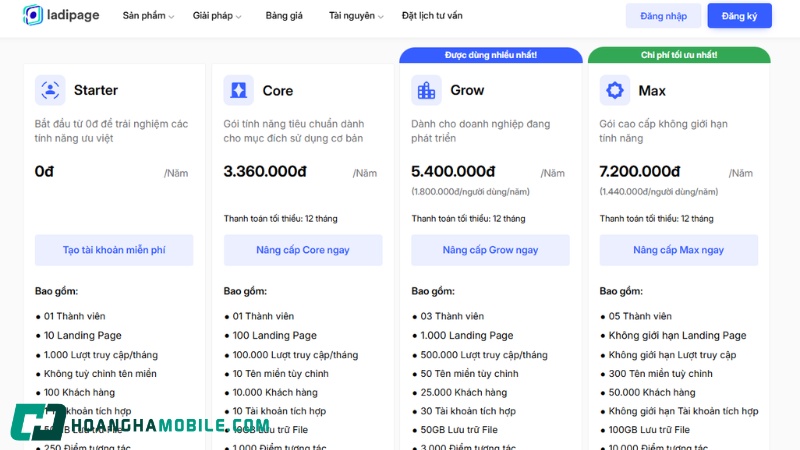Click 05 Thành viên in Max

(x=640, y=316)
